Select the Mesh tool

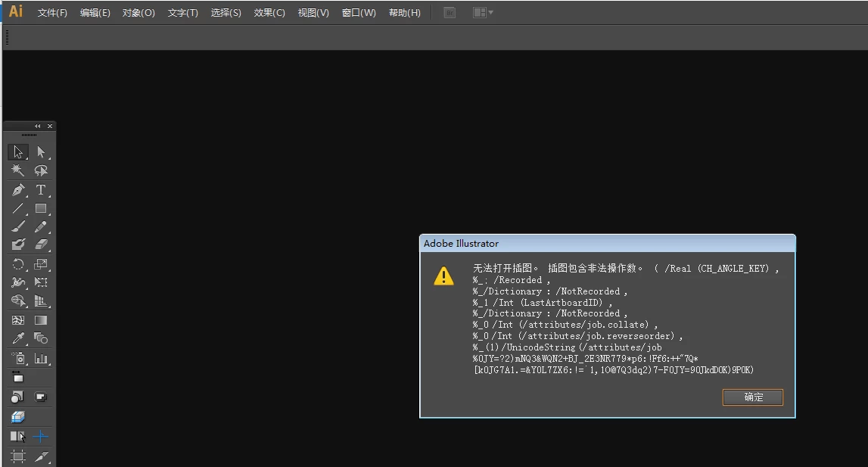[x=17, y=320]
